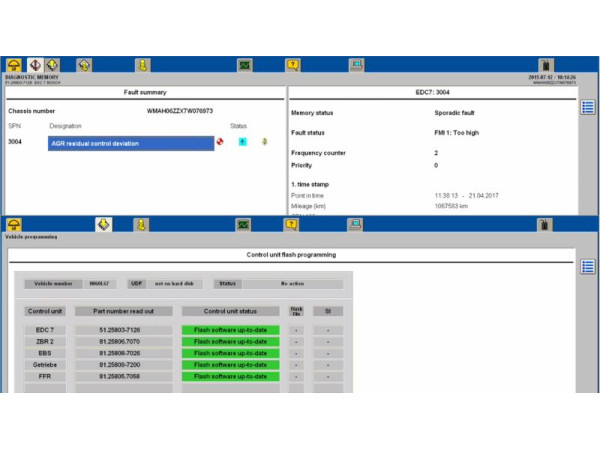Click the highlighted programming icon in Vehicle programming toolbar

(104, 225)
